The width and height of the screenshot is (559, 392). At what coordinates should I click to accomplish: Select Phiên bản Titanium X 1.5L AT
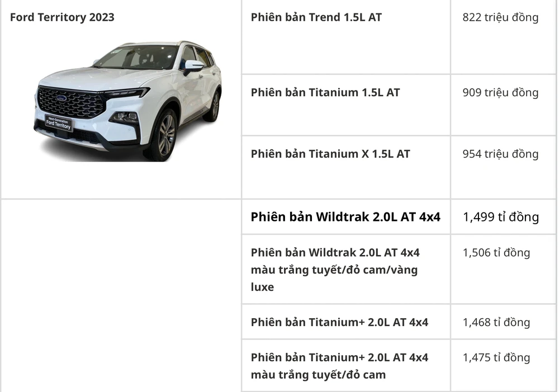[x=330, y=154]
